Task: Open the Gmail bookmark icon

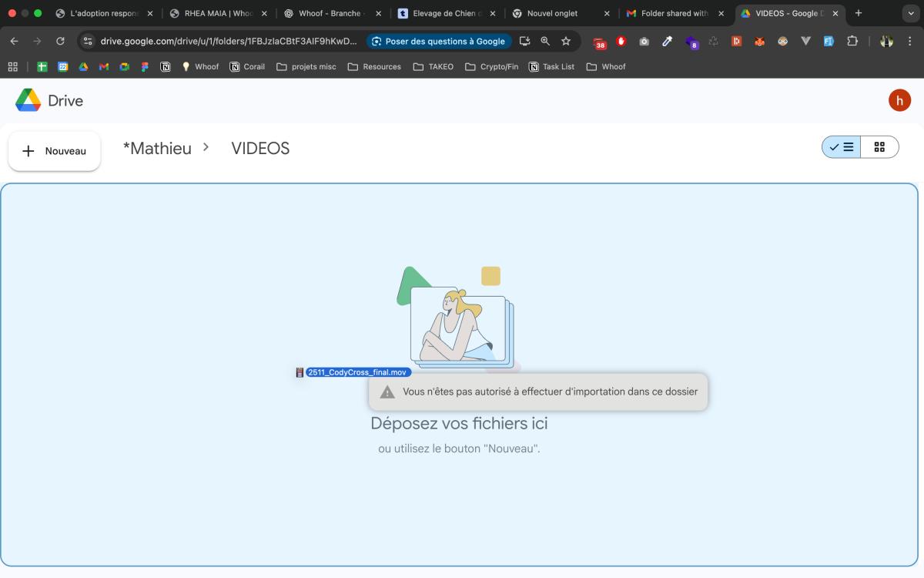Action: point(104,67)
